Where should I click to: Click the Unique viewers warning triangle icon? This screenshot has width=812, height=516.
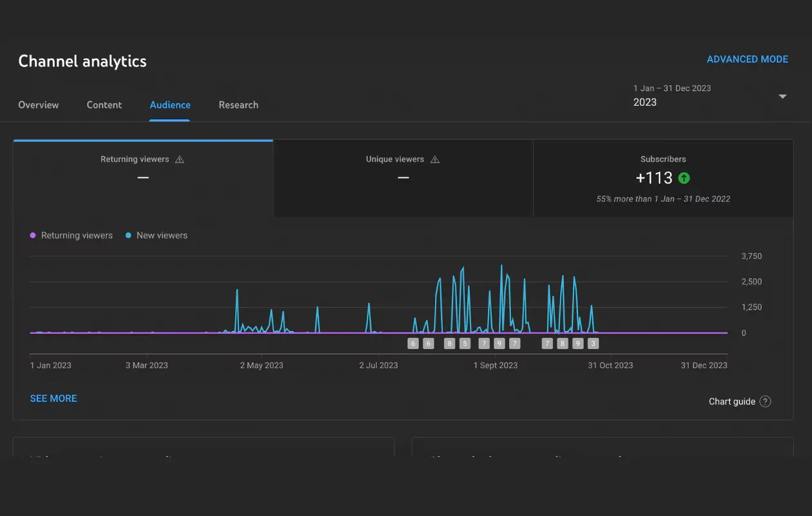[x=435, y=159]
